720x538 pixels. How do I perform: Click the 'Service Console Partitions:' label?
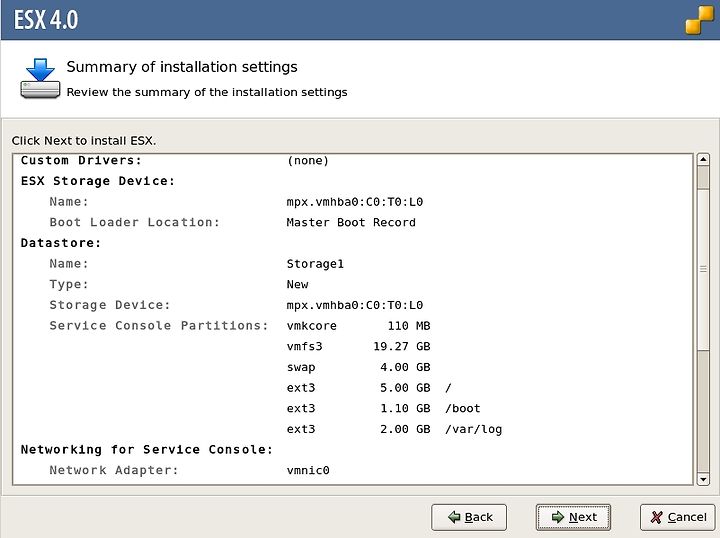tap(159, 325)
